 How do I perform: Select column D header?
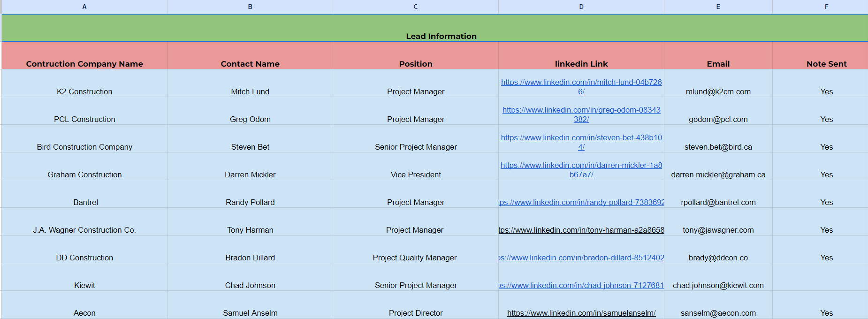point(581,7)
